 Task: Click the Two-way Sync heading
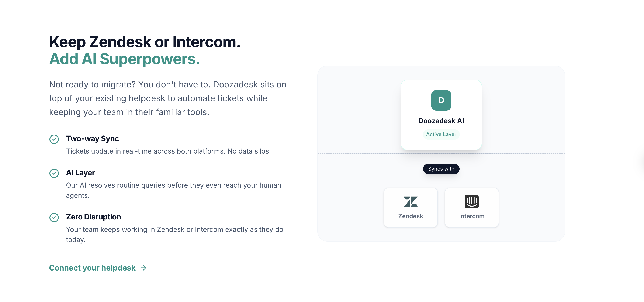click(x=92, y=138)
